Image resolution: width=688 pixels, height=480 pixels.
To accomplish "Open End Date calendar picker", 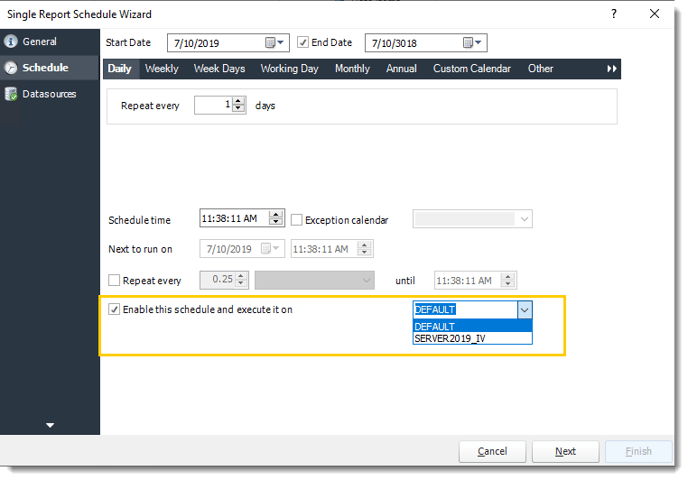I will point(473,43).
